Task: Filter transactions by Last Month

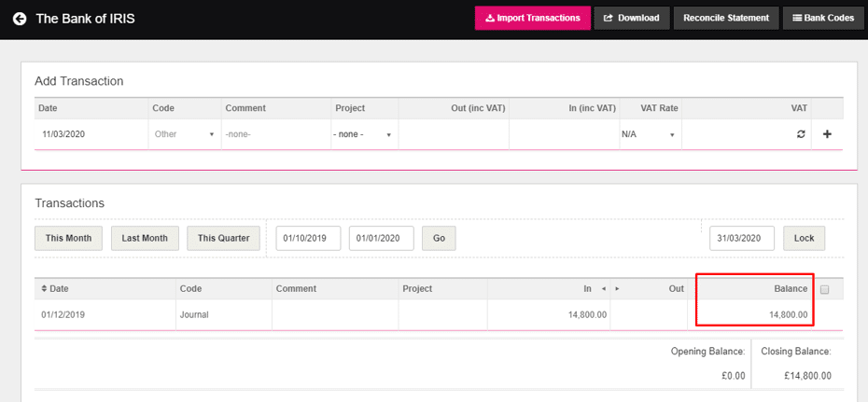Action: coord(145,238)
